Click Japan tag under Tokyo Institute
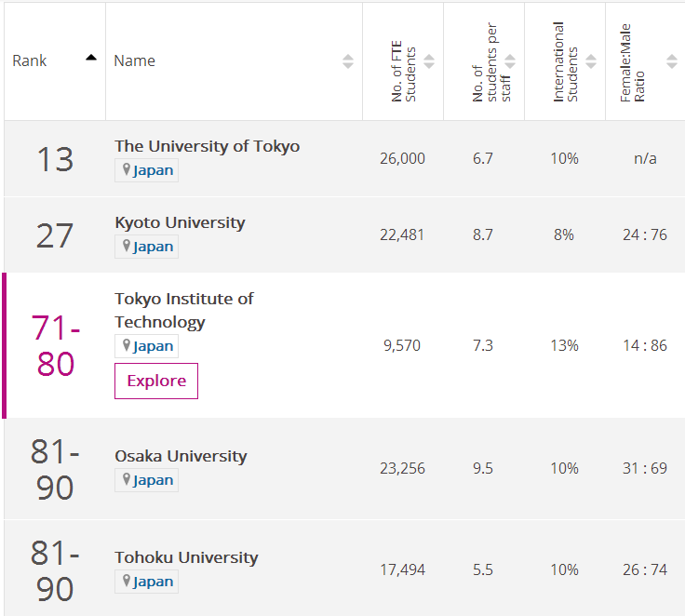 click(x=146, y=346)
